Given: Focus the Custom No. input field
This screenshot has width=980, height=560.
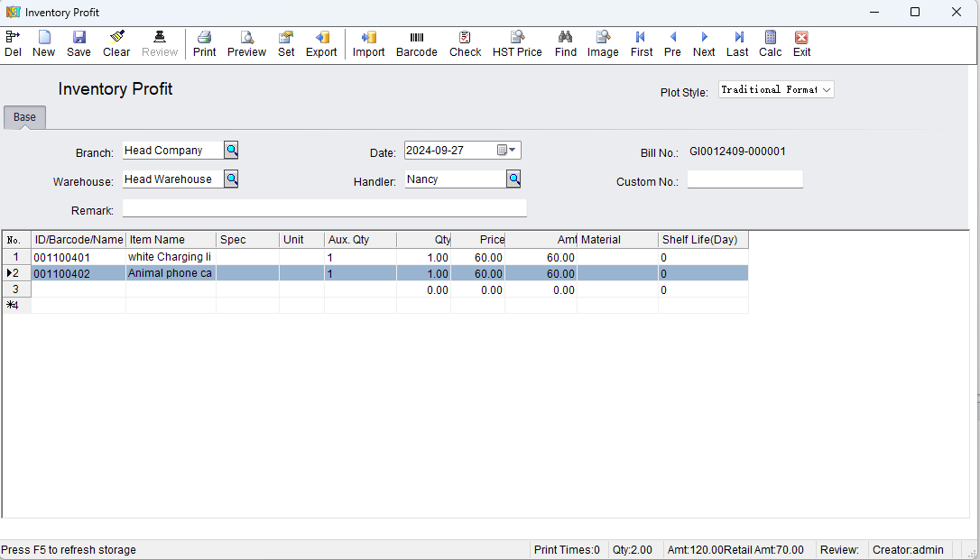Looking at the screenshot, I should [x=744, y=180].
